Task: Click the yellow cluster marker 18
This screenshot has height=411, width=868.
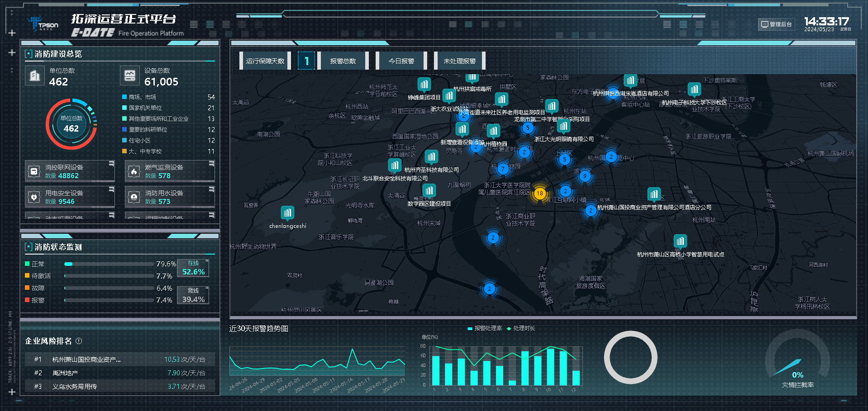Action: click(539, 194)
